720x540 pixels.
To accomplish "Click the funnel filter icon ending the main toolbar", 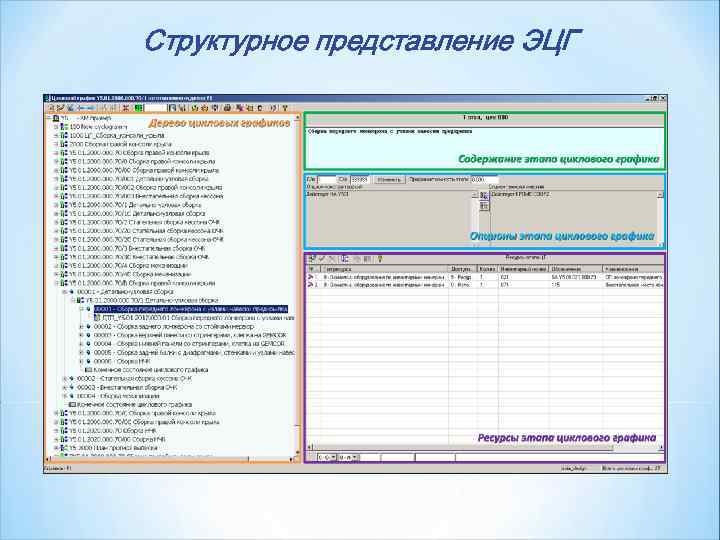I will click(x=285, y=108).
